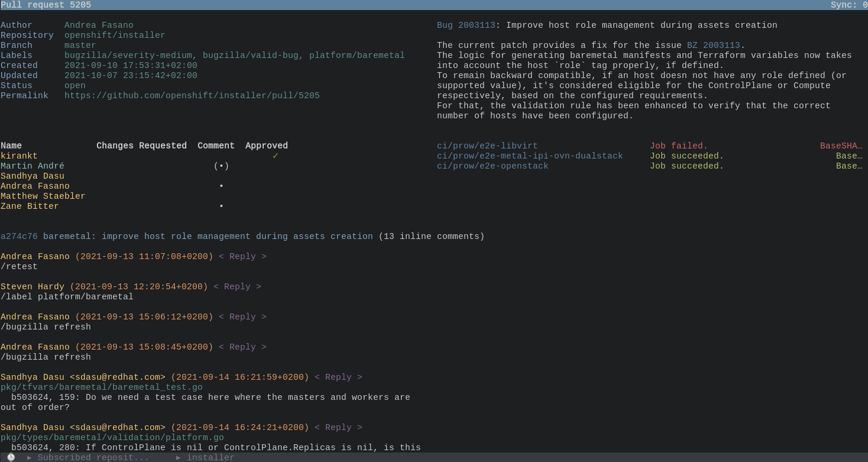The width and height of the screenshot is (868, 462).
Task: Open the ci/prow/e2e-metal-ipi-ovn-dualstack check
Action: [530, 156]
